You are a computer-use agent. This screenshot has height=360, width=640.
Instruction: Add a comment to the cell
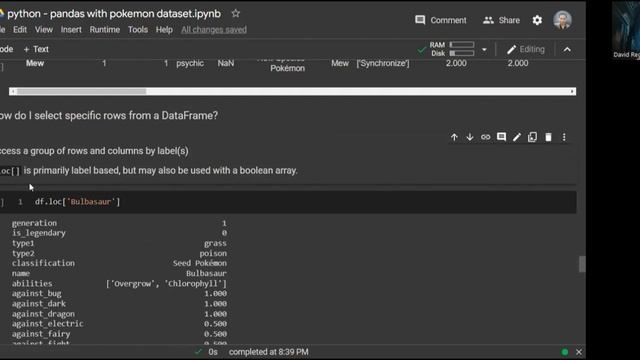(501, 137)
